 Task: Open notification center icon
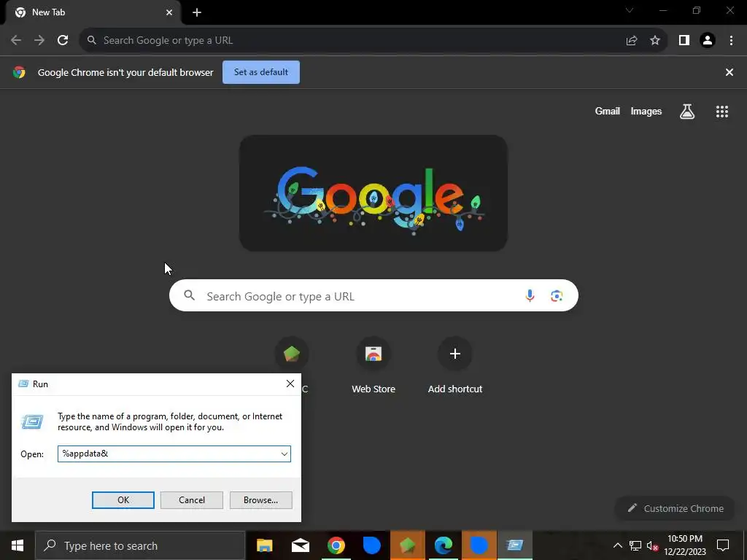pos(723,545)
